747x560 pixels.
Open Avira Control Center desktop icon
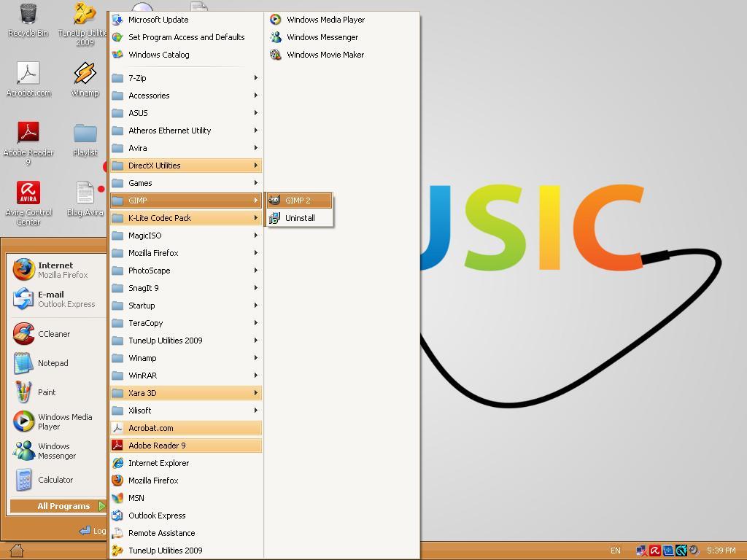(28, 203)
